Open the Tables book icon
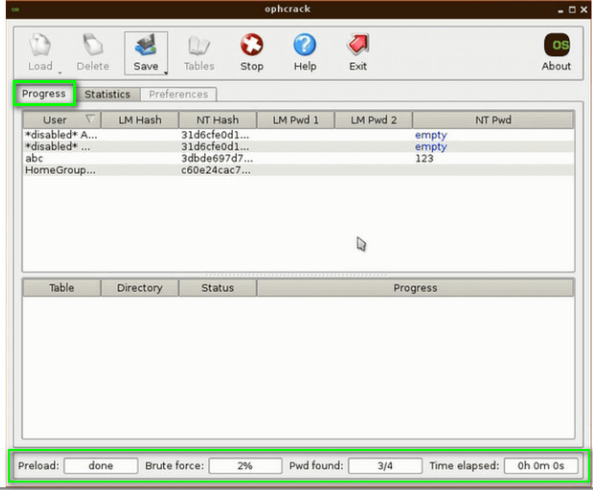 [x=199, y=46]
